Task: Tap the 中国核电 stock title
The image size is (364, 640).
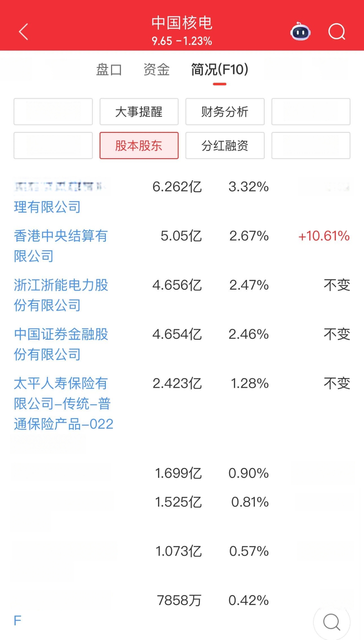Action: (x=182, y=23)
